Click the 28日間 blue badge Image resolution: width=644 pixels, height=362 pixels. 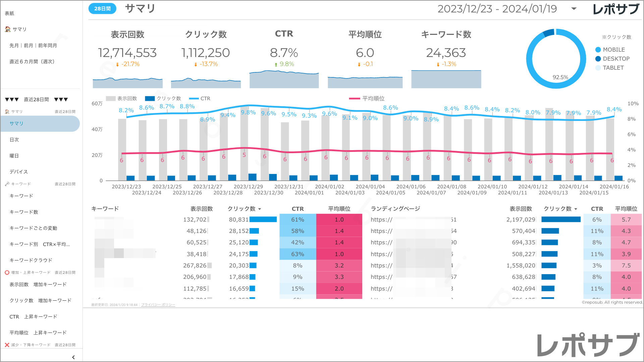tap(102, 9)
